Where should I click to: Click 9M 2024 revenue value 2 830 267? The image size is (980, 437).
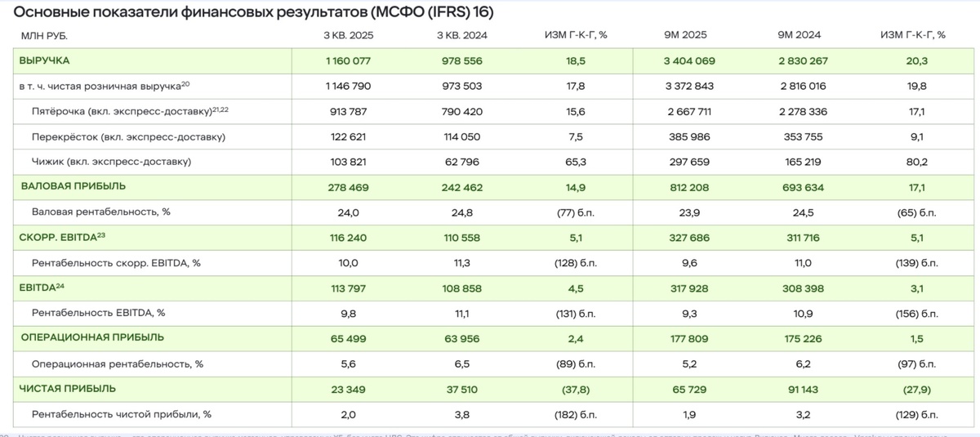pyautogui.click(x=804, y=61)
